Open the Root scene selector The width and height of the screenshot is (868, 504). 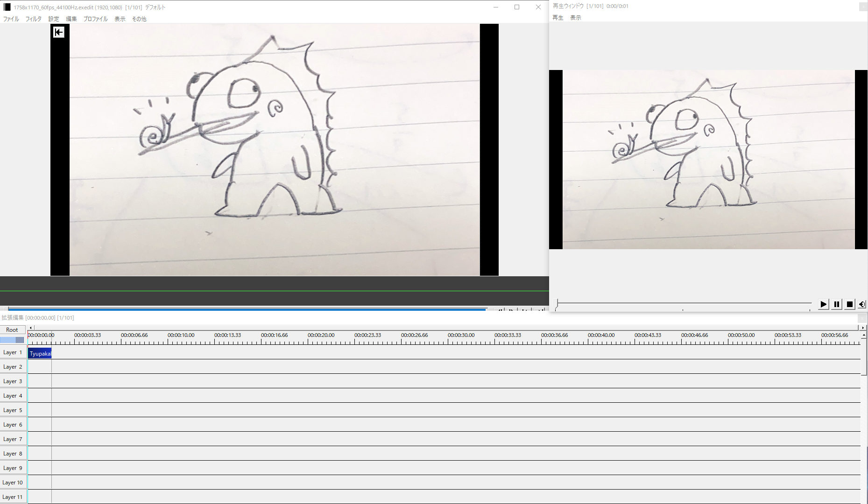click(13, 330)
